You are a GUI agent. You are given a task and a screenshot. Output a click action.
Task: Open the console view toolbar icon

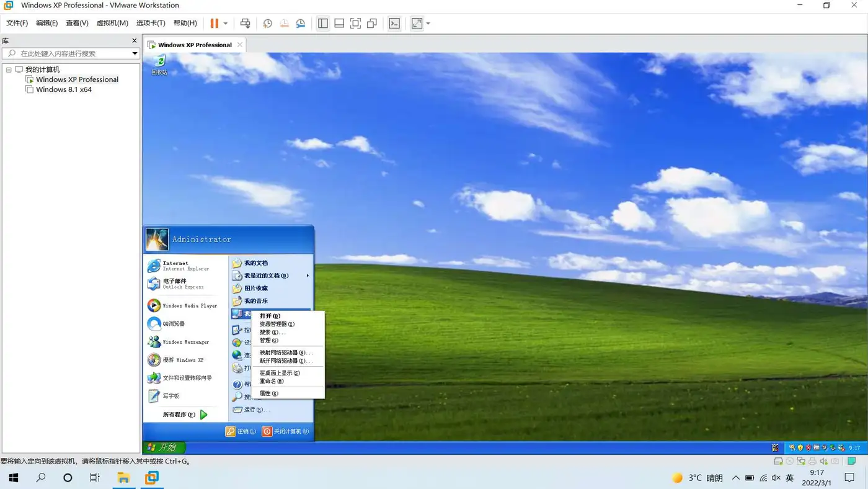tap(394, 23)
